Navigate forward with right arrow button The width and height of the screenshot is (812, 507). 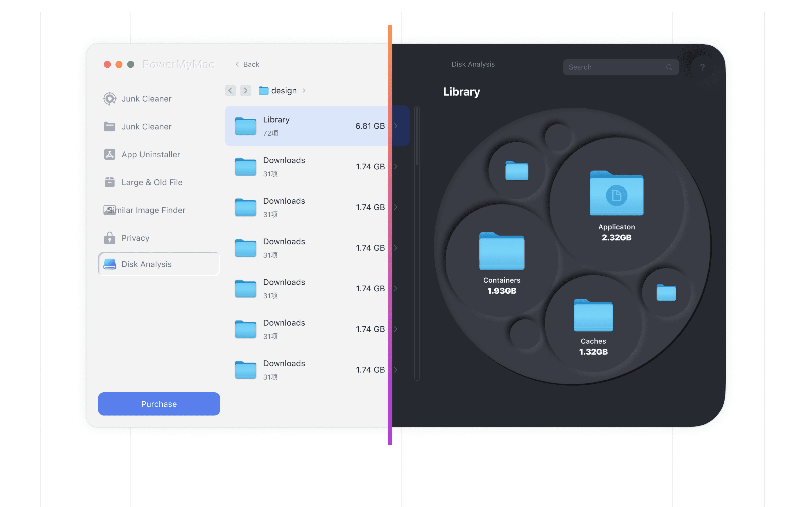point(245,91)
